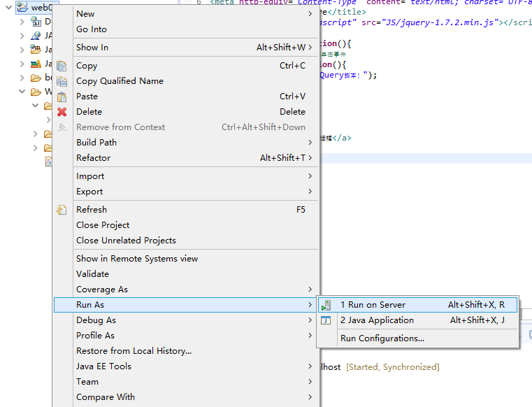Click the Paste clipboard icon
The image size is (532, 407).
click(x=62, y=97)
